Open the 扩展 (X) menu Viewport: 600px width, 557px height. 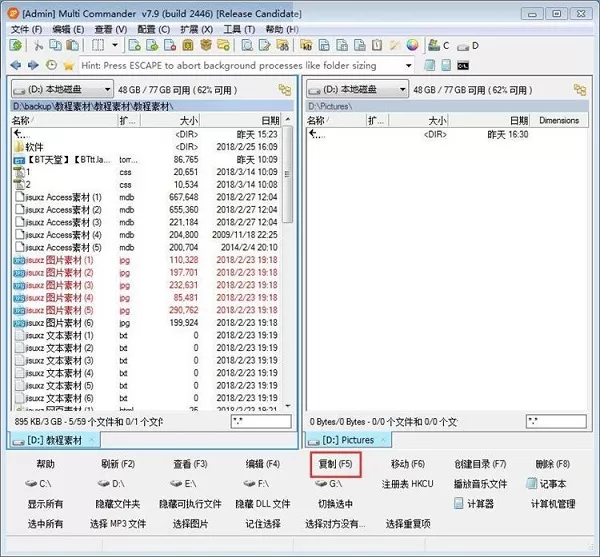pyautogui.click(x=196, y=29)
